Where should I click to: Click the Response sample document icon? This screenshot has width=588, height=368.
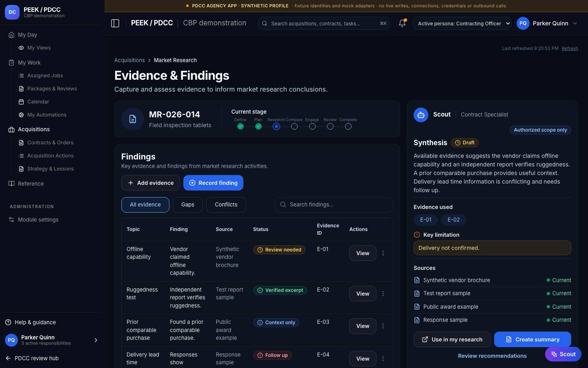tap(417, 320)
